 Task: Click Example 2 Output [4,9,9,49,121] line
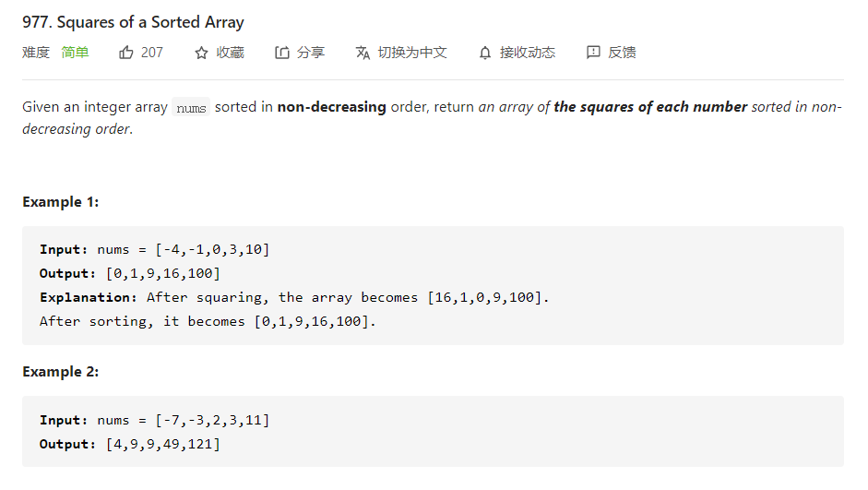coord(130,444)
